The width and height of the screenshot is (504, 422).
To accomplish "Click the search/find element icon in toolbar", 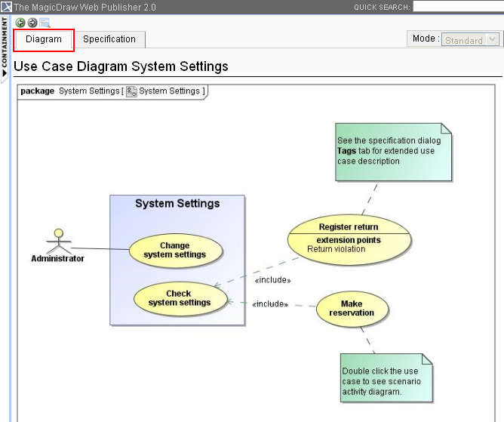I will (45, 23).
